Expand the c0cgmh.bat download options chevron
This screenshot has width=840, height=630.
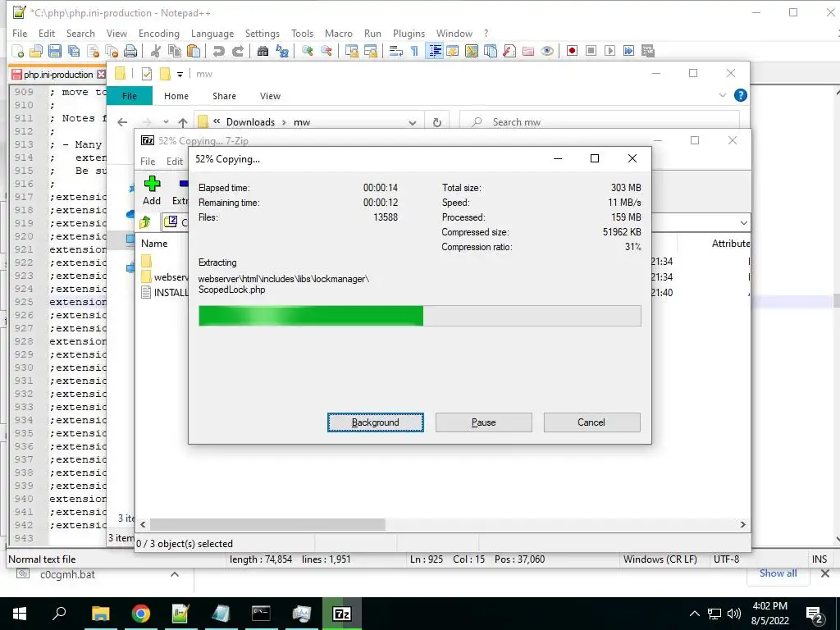175,574
